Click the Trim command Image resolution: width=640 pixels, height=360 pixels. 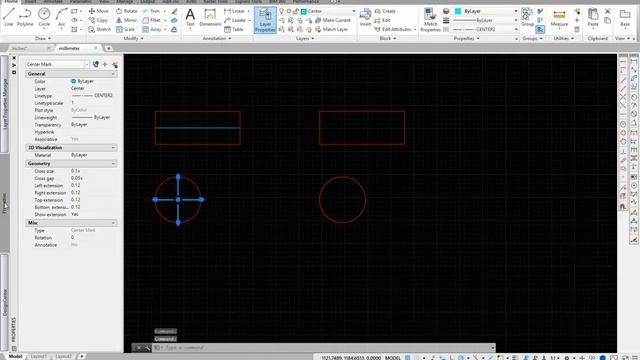tap(151, 11)
